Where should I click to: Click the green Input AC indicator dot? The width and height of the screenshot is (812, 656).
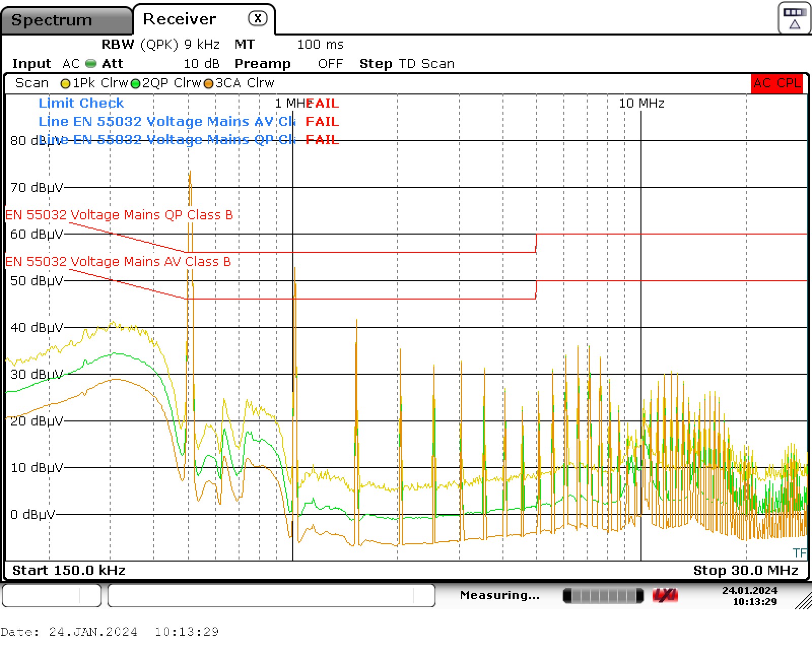tap(91, 64)
